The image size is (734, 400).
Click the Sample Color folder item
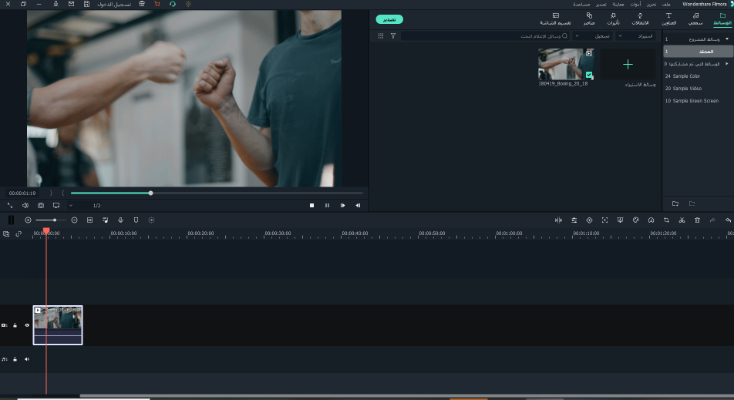[685, 76]
